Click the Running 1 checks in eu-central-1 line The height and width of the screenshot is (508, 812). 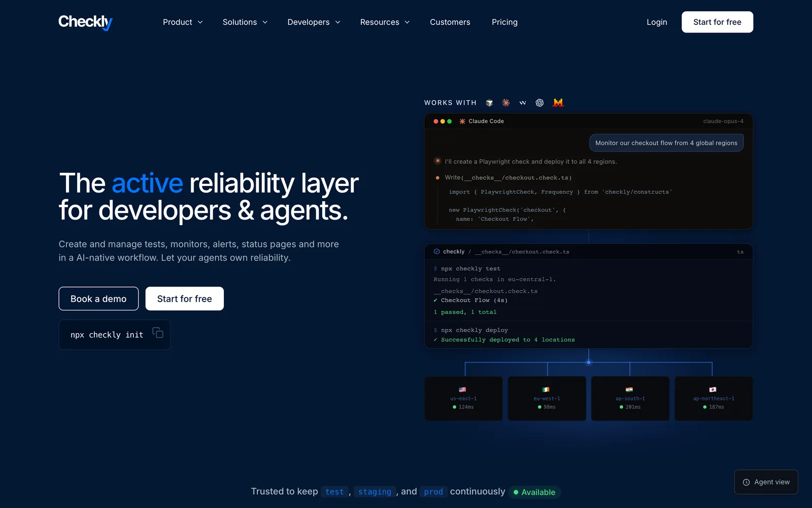pyautogui.click(x=495, y=279)
